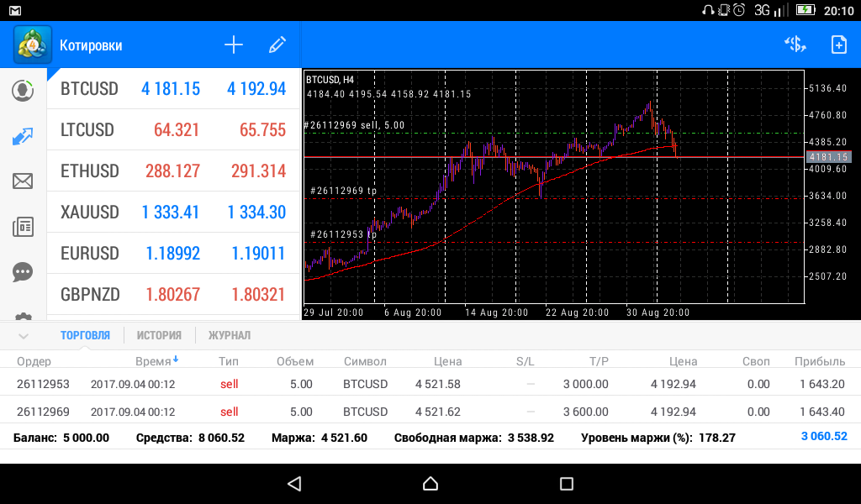Edit the quotes list with pencil icon

point(277,45)
